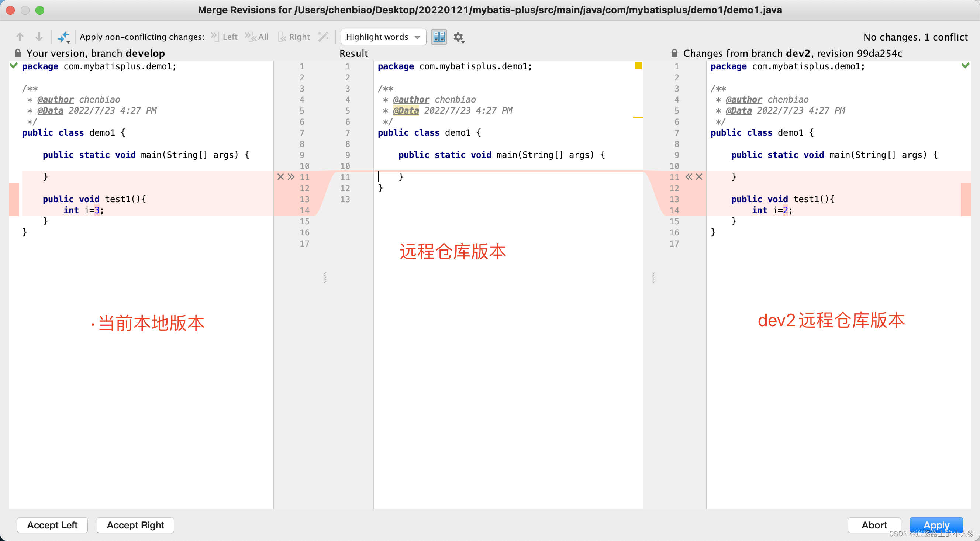Accept right change with chevrons icon
980x541 pixels.
[689, 176]
